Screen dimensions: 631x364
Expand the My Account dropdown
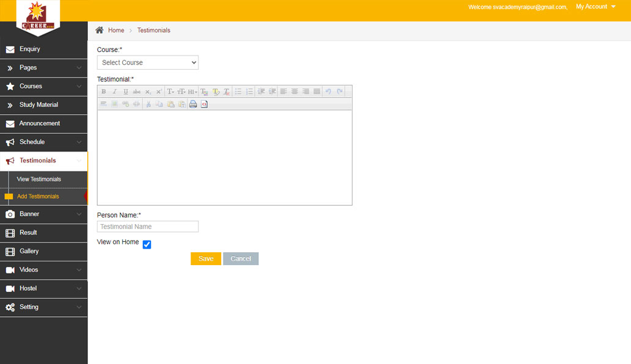pyautogui.click(x=596, y=7)
